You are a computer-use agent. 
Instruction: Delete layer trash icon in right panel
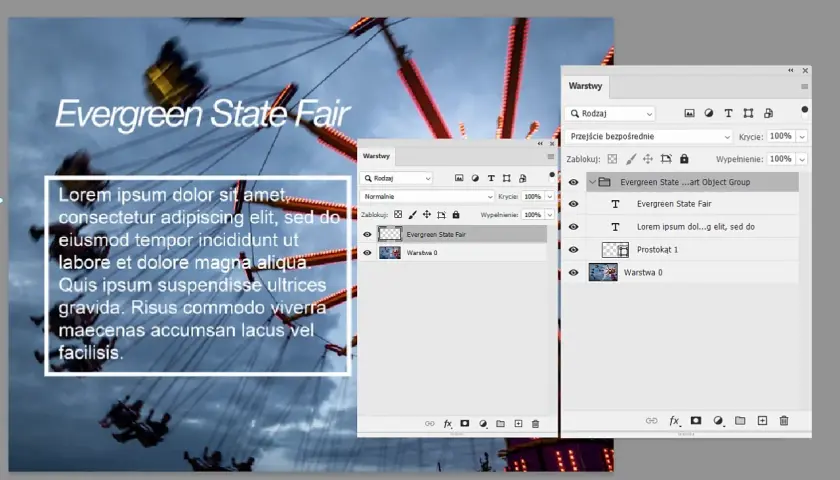784,421
